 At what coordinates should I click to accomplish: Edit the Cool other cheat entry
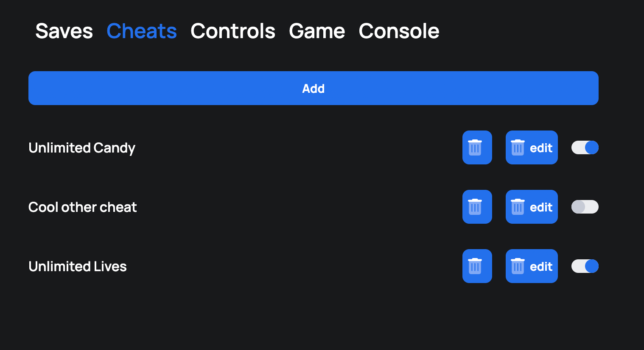pos(532,207)
